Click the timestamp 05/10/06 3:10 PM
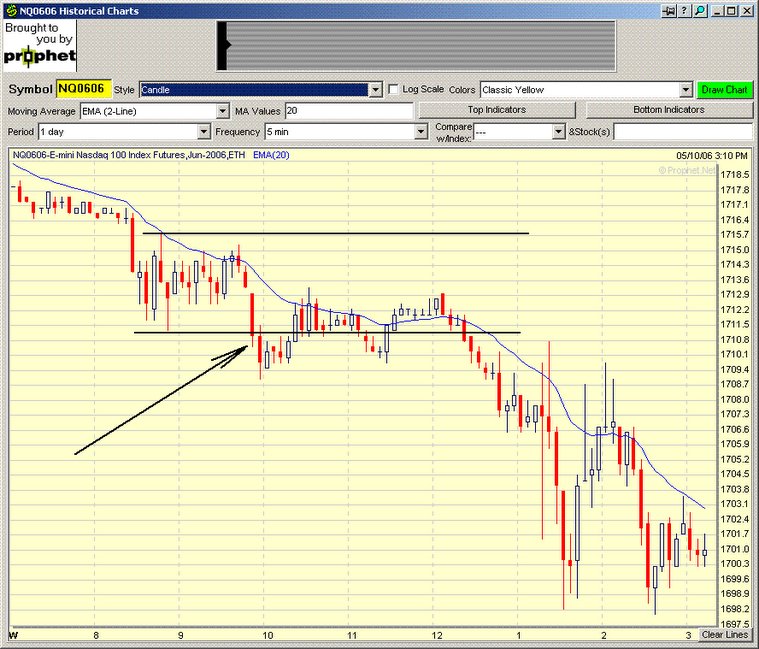This screenshot has height=649, width=759. click(x=712, y=155)
